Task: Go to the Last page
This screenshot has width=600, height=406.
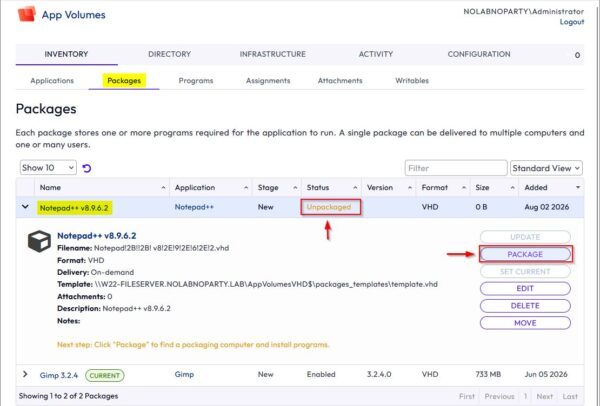Action: [x=570, y=396]
